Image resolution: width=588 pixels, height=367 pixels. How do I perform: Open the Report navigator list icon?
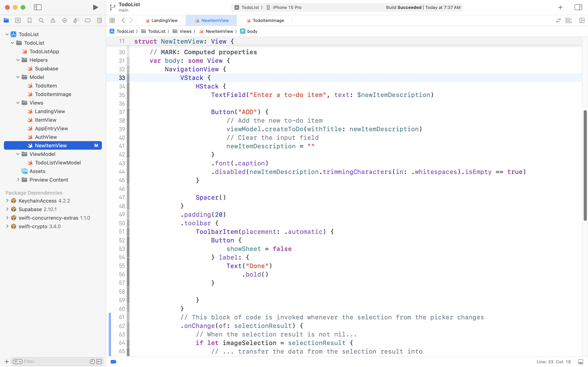tap(99, 20)
